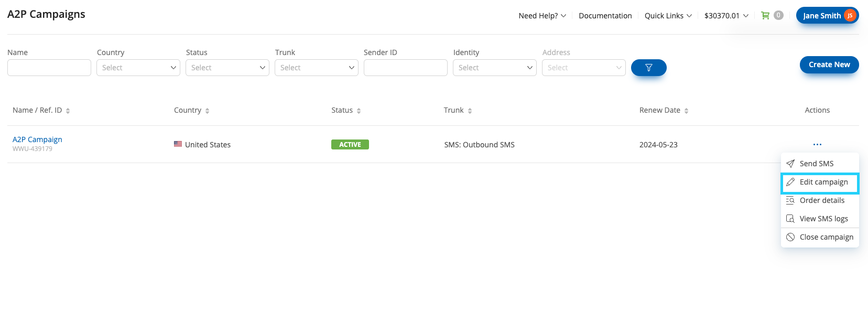This screenshot has width=868, height=333.
Task: Click the United States country cell
Action: click(202, 145)
